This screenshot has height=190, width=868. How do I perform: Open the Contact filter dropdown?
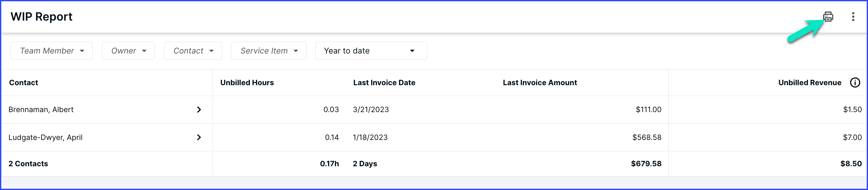click(x=193, y=51)
